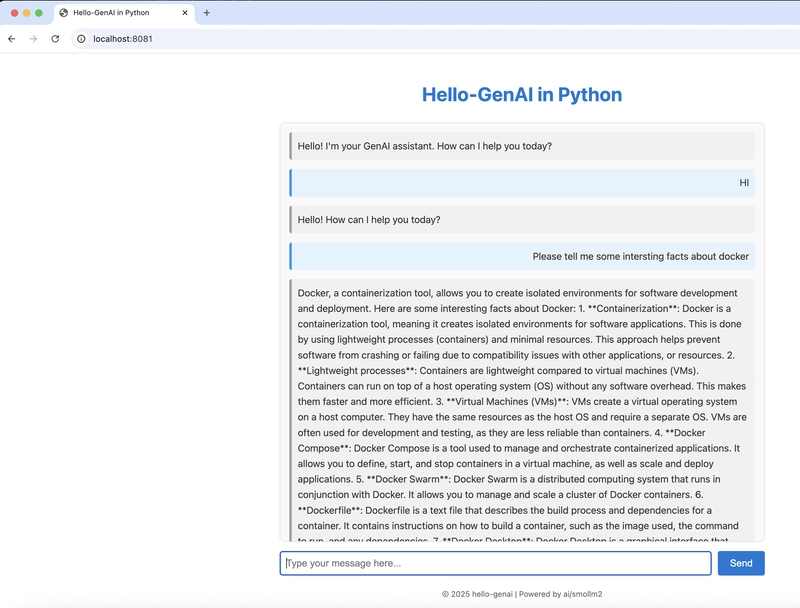Open site info icon beside localhost:8081
Screen dimensions: 800x608
tap(81, 39)
